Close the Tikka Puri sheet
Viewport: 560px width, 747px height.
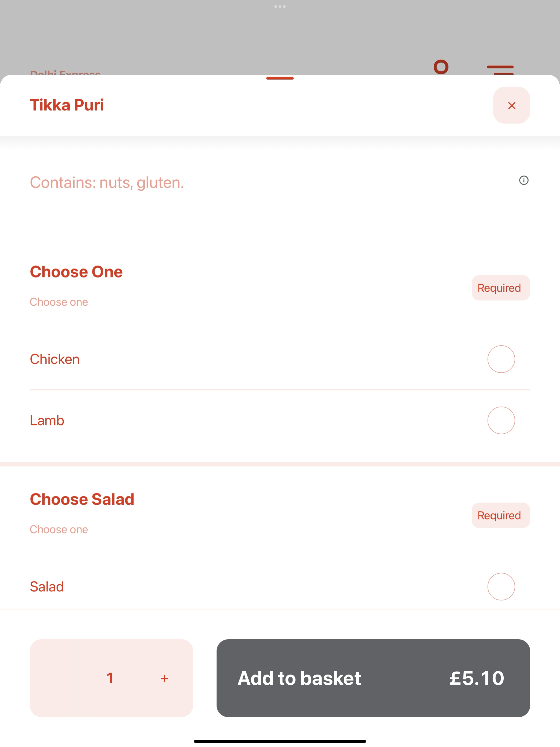[511, 105]
